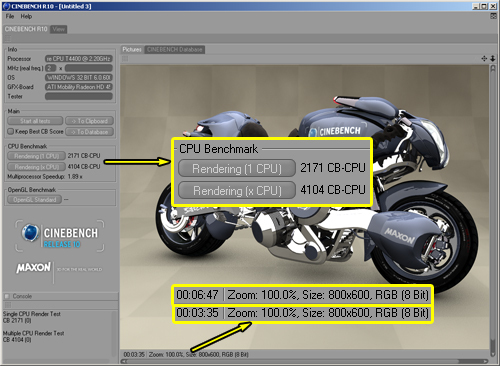Click the 00:03:35 status bar time

[134, 354]
